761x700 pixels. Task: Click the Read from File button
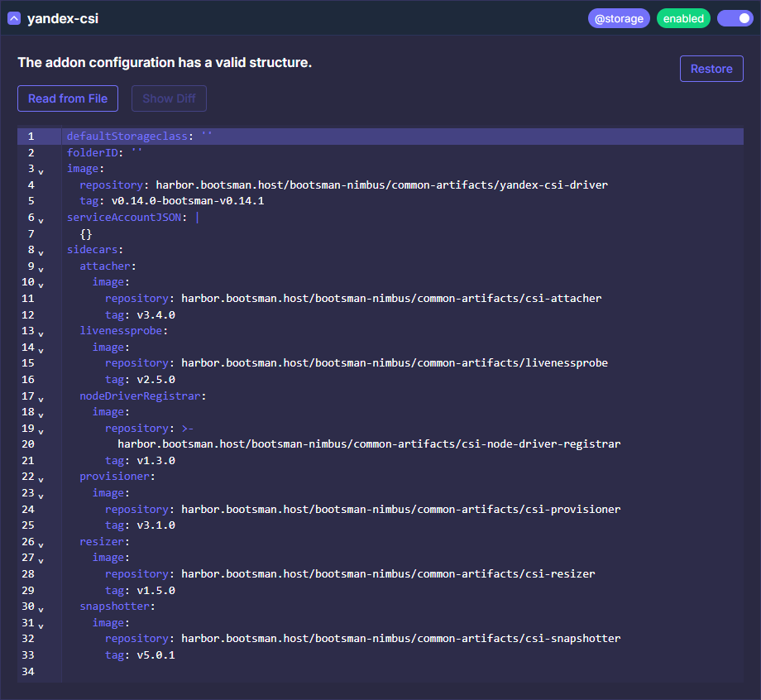pos(68,98)
